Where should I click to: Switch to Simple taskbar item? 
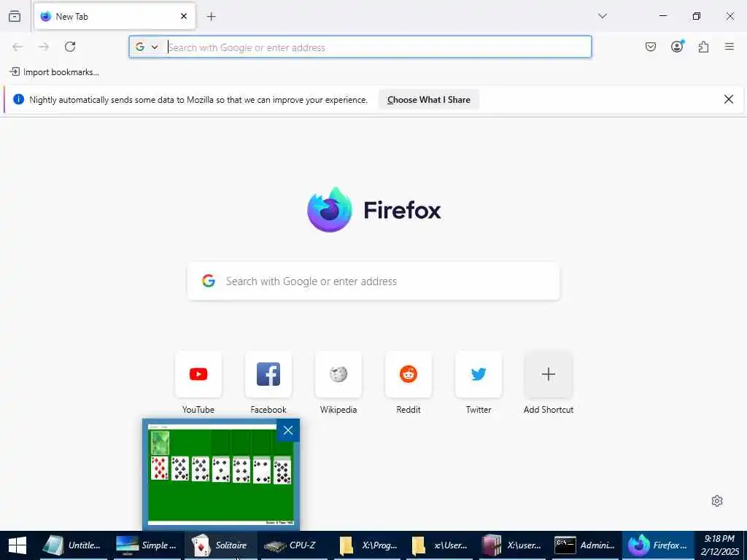(x=146, y=545)
